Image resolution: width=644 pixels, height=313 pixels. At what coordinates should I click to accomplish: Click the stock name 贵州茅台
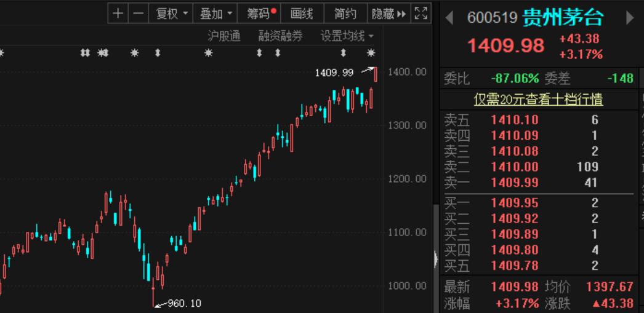pyautogui.click(x=563, y=18)
